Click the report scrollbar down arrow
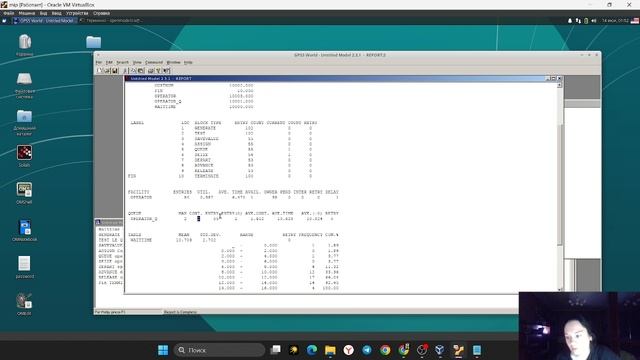 point(560,290)
